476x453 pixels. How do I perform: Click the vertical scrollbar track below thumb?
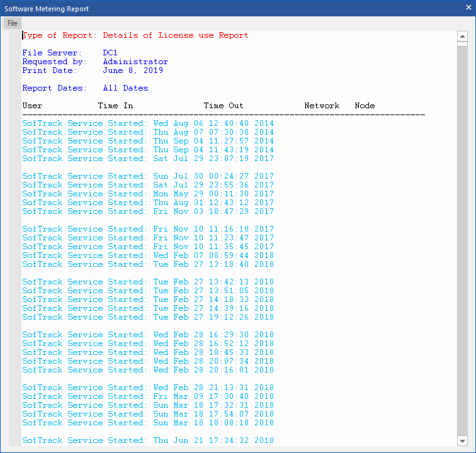coord(462,241)
